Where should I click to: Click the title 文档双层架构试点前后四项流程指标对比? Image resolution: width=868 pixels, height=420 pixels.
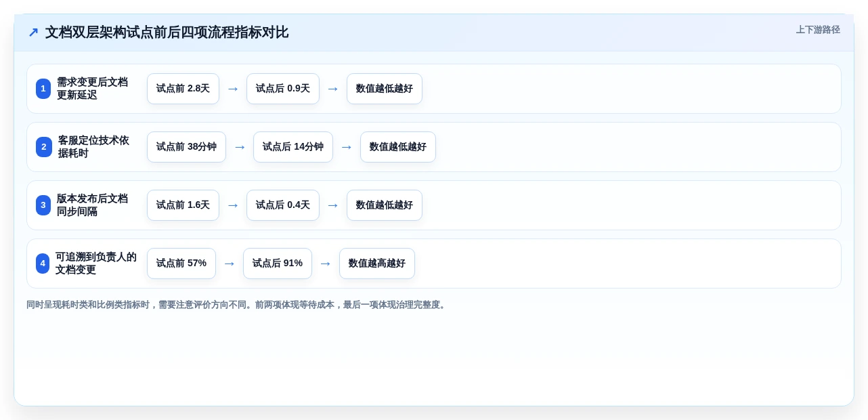167,33
